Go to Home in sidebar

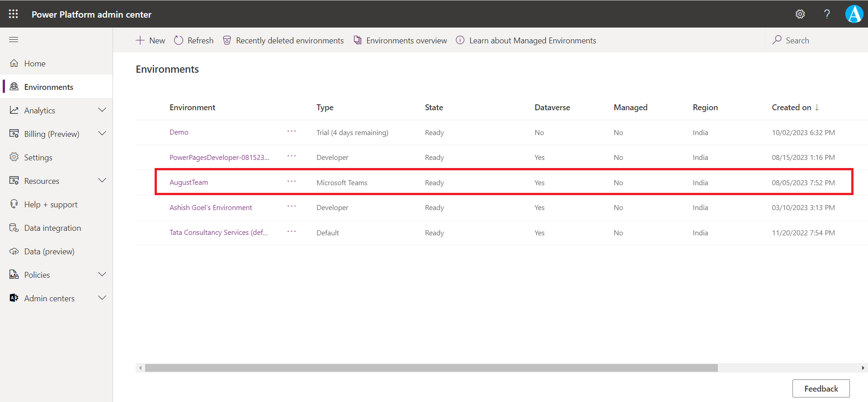[x=35, y=64]
